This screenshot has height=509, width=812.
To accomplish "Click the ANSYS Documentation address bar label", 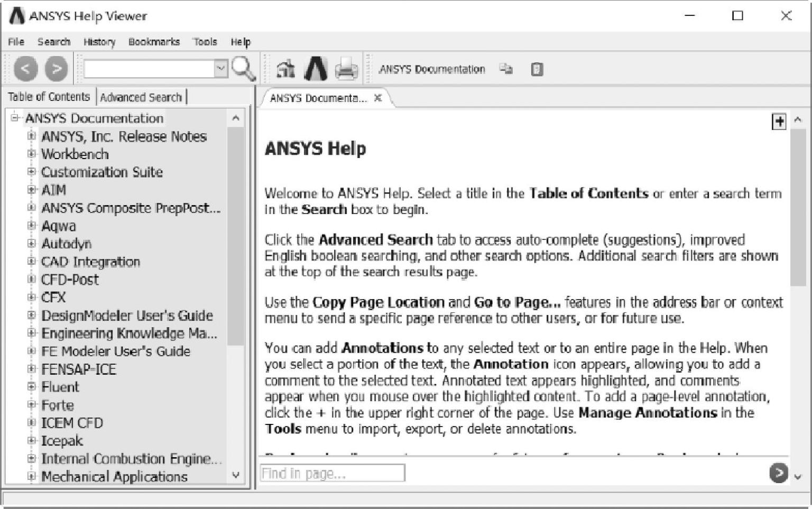I will tap(431, 69).
